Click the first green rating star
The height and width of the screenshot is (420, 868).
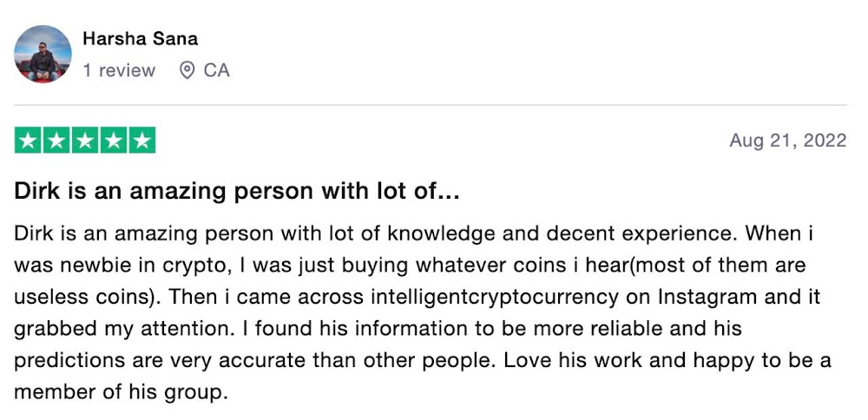coord(29,141)
